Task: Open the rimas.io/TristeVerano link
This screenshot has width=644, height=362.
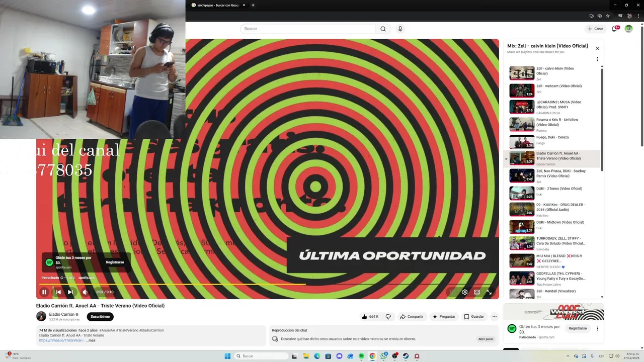Action: coord(62,340)
